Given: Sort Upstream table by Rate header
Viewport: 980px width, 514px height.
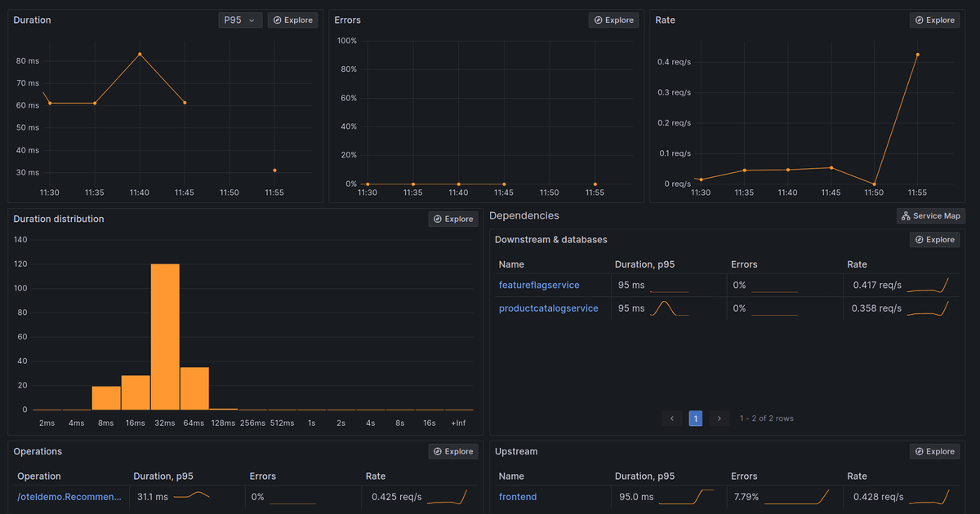Looking at the screenshot, I should click(857, 476).
